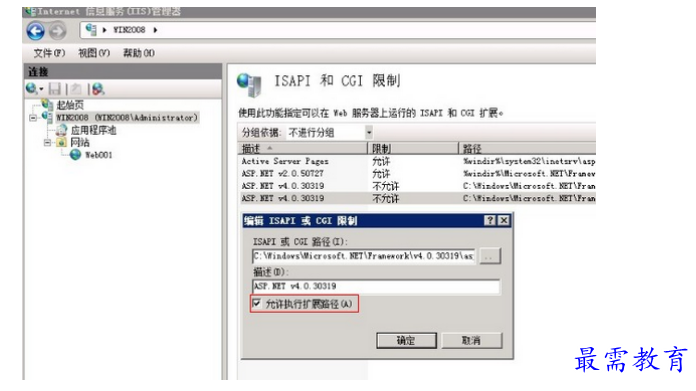Select the ASP.NET v2.0.50727 row
696x391 pixels.
point(417,174)
